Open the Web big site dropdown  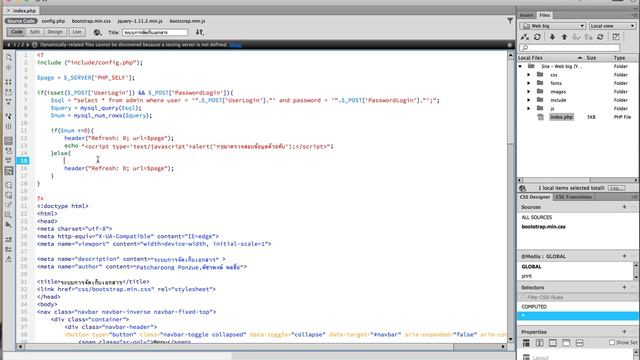click(553, 26)
